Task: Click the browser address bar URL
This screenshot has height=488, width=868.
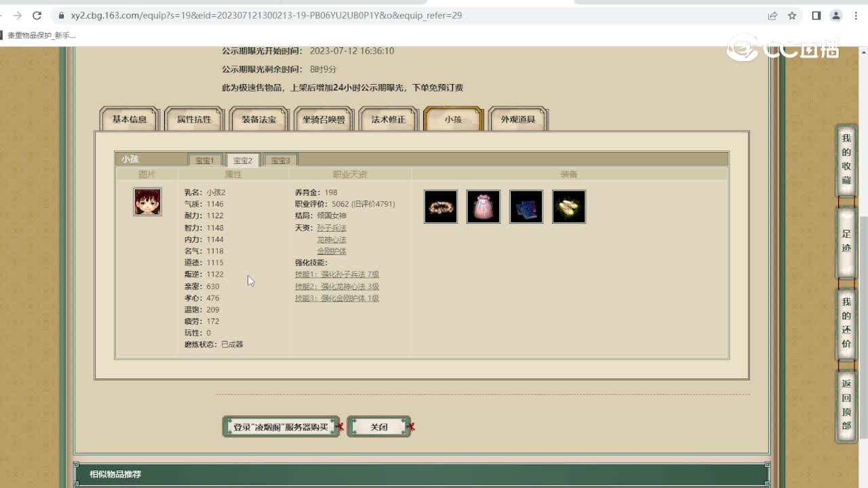Action: point(264,15)
